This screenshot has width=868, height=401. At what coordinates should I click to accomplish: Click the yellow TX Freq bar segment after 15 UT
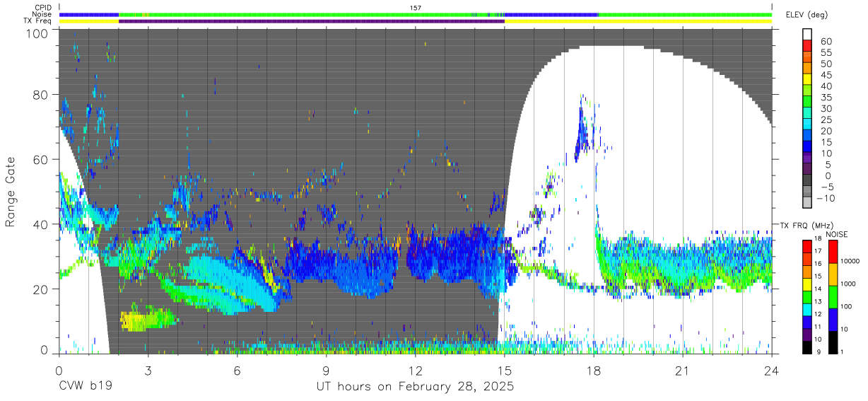(x=638, y=21)
